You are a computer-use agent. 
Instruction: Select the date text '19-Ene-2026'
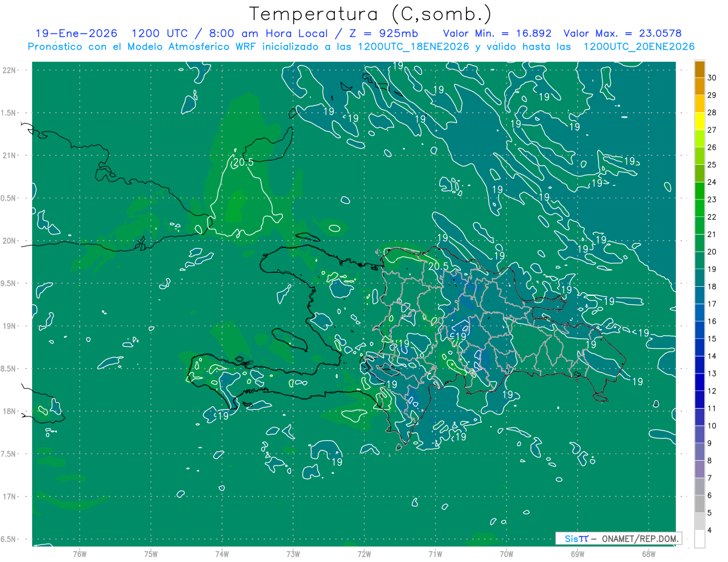[76, 33]
